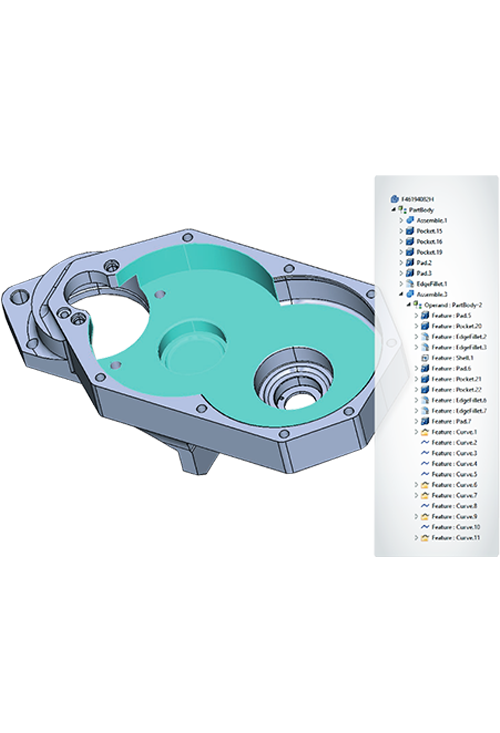Viewport: 500px width, 733px height.
Task: Click the Operand PartBody-2 body icon
Action: click(417, 305)
